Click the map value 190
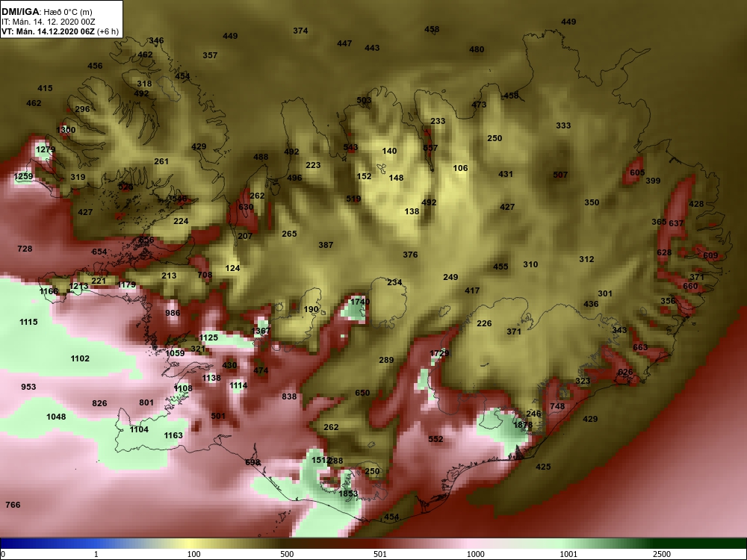The width and height of the screenshot is (747, 560). [x=311, y=309]
